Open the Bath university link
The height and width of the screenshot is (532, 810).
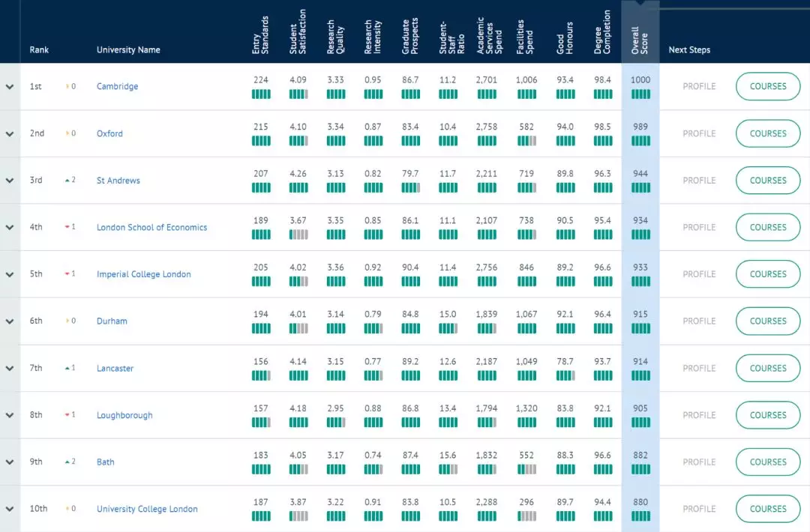(106, 462)
